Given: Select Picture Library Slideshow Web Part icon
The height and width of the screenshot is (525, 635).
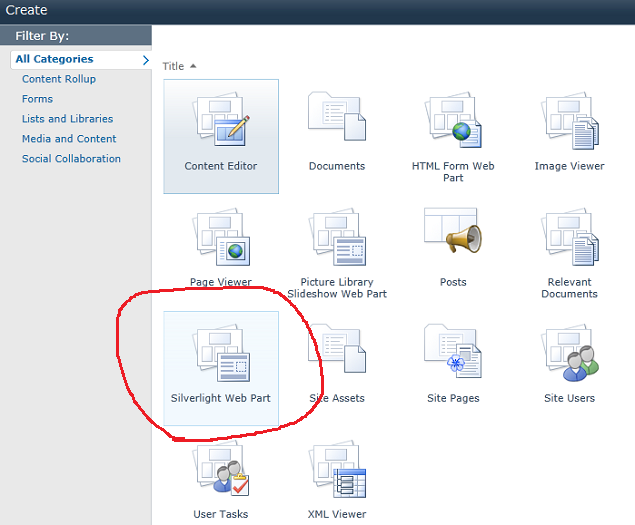Looking at the screenshot, I should (x=337, y=237).
